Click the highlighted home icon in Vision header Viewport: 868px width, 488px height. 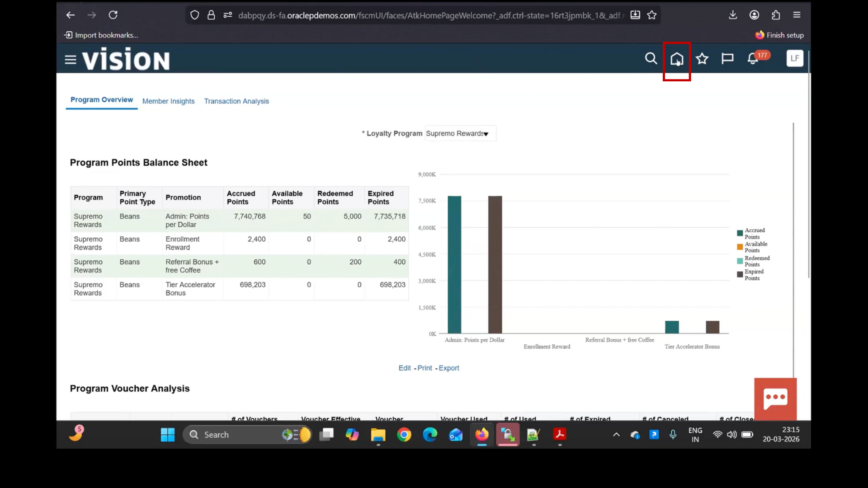[x=676, y=59]
